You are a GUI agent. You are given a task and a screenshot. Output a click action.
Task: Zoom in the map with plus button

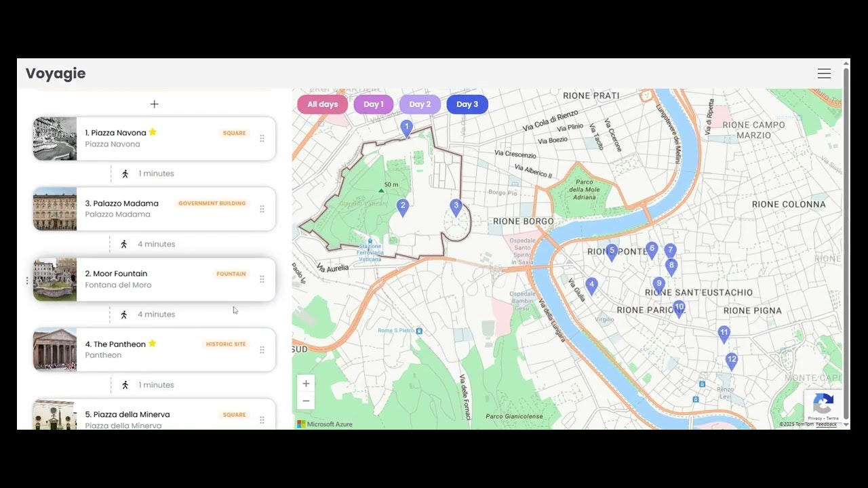coord(306,384)
